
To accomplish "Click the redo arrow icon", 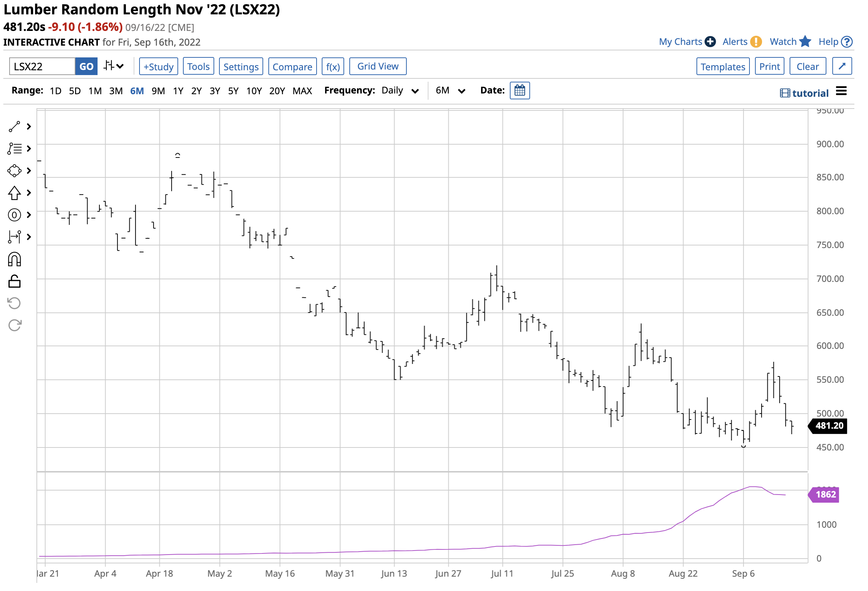I will pyautogui.click(x=14, y=326).
